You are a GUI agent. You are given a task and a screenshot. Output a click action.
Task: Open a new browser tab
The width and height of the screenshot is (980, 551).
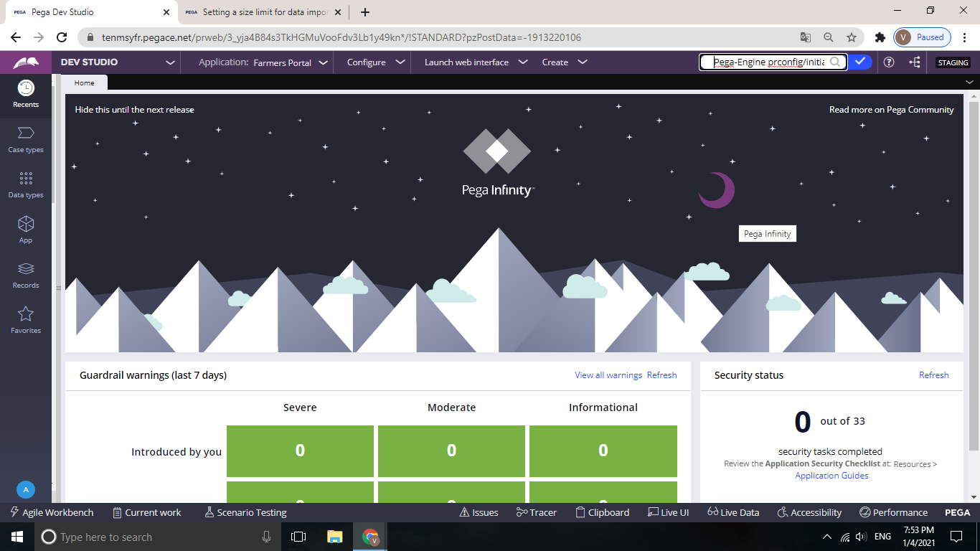[365, 12]
